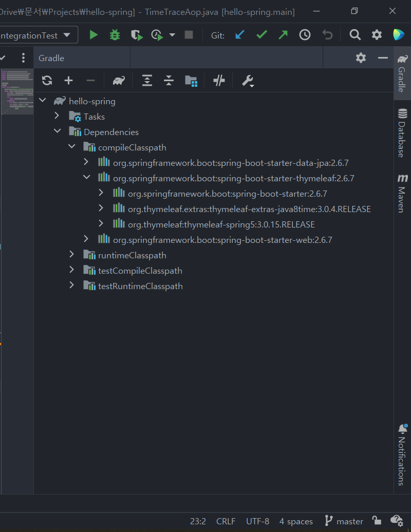Expand spring-boot-starter-data-jpa dependency
The width and height of the screenshot is (411, 532).
tap(86, 162)
